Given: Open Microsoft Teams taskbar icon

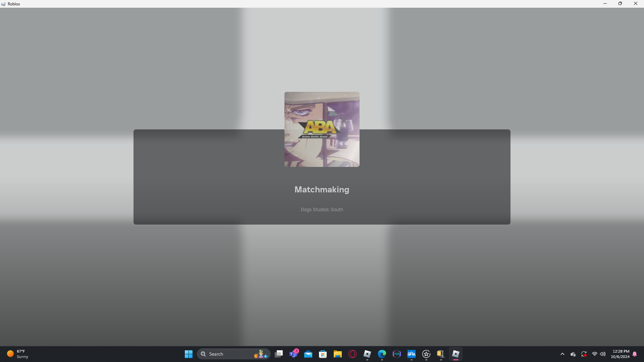Looking at the screenshot, I should pyautogui.click(x=293, y=354).
